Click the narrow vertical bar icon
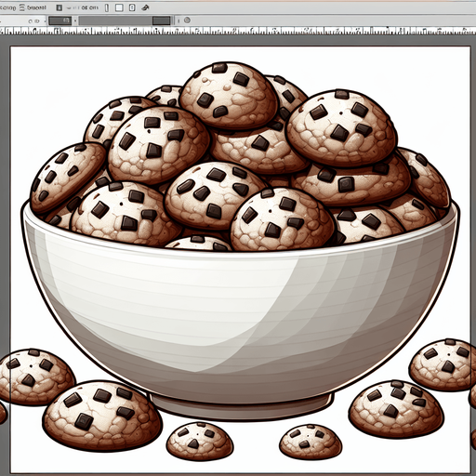The height and width of the screenshot is (476, 476). pos(107,7)
